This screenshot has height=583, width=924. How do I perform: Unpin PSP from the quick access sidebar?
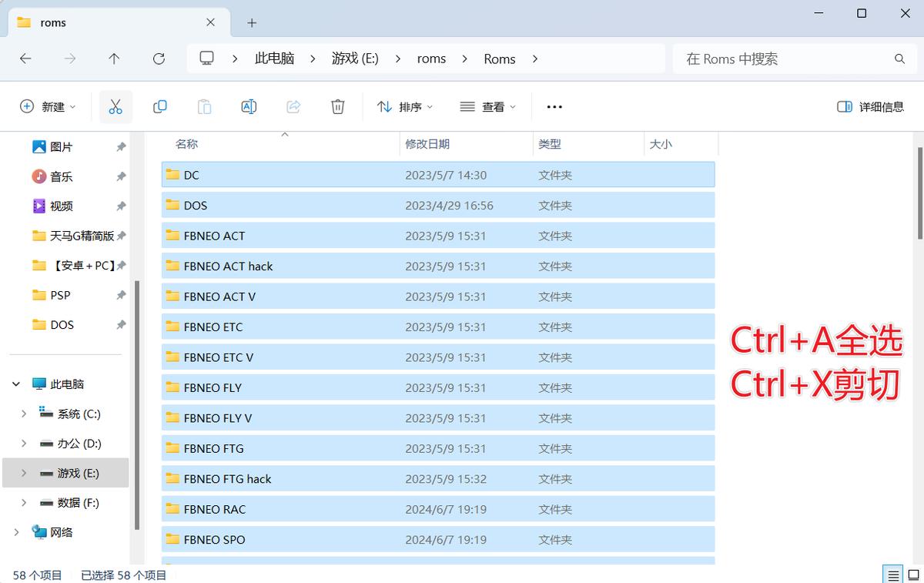pos(120,295)
